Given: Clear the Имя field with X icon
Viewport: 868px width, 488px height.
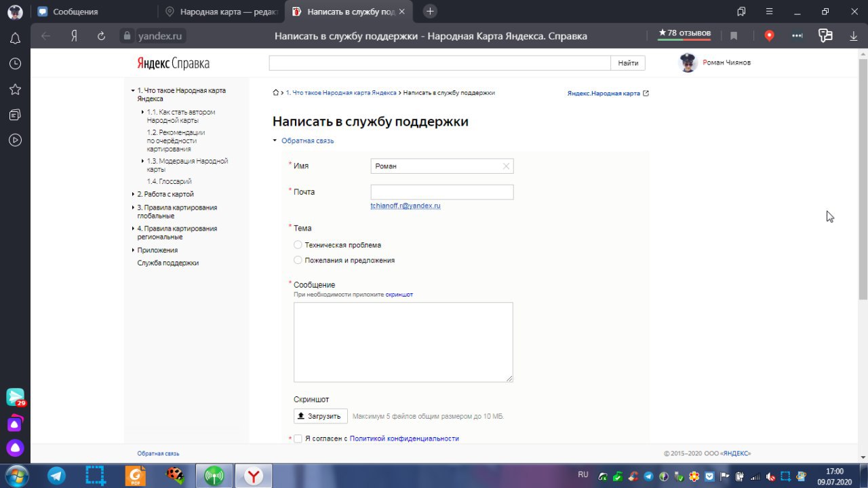Looking at the screenshot, I should 506,166.
